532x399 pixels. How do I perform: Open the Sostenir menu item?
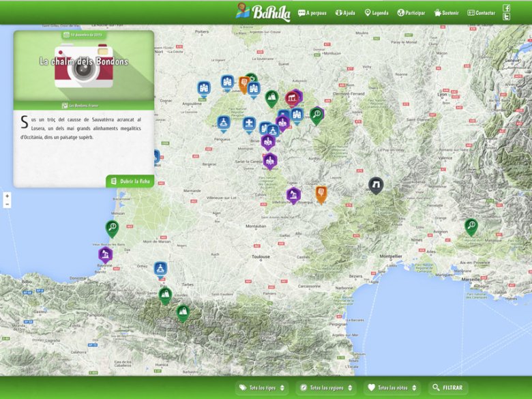click(x=446, y=13)
